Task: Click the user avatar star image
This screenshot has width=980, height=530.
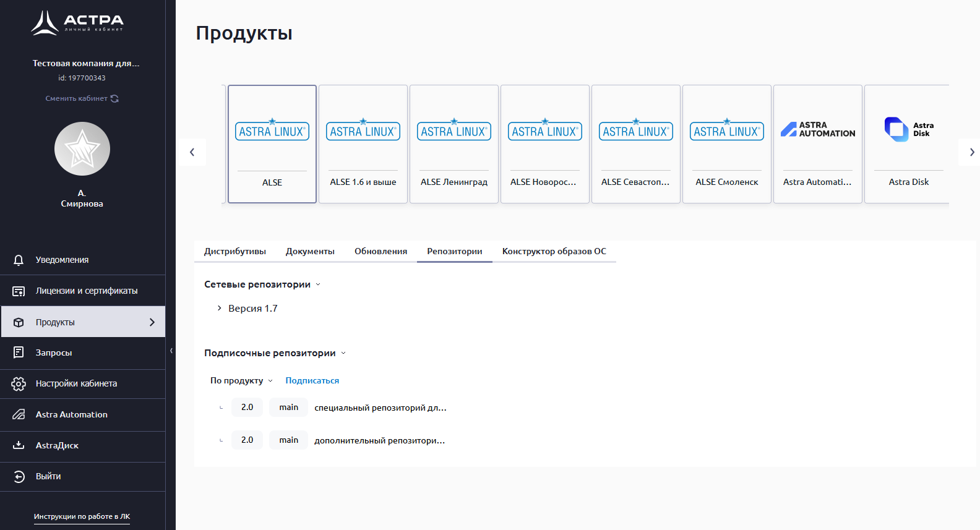Action: pyautogui.click(x=82, y=149)
